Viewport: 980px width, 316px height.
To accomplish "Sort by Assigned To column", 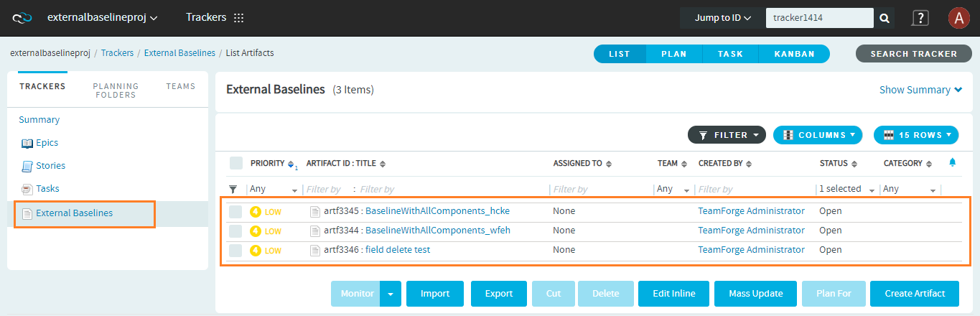I will [x=609, y=164].
